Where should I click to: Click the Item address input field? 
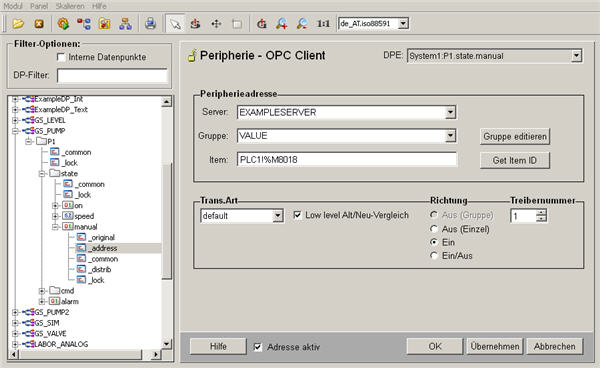coord(347,160)
